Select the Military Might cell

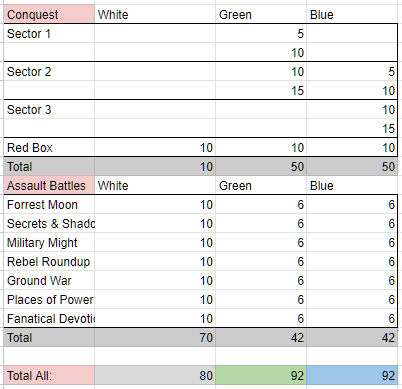point(49,242)
